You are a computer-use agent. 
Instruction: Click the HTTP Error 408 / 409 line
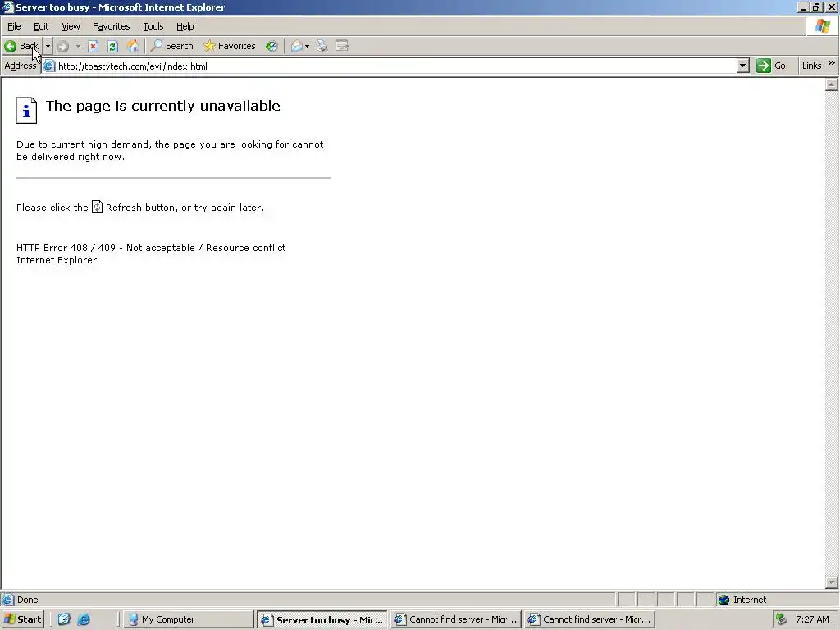click(x=151, y=248)
